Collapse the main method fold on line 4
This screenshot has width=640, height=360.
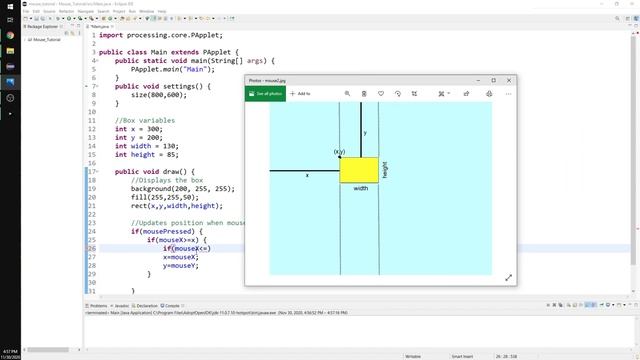[97, 61]
